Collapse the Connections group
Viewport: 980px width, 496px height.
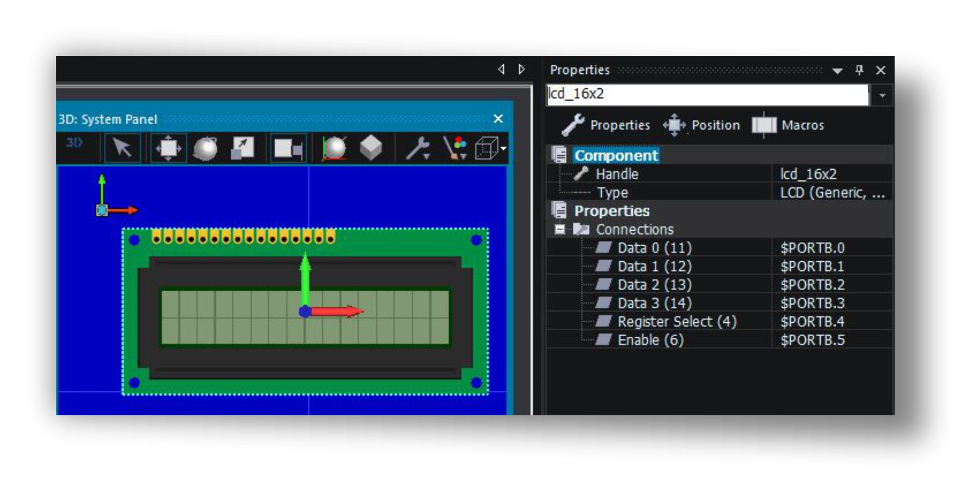[560, 229]
